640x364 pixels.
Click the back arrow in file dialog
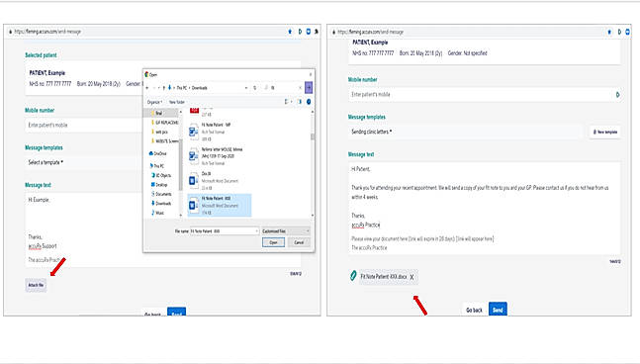147,88
